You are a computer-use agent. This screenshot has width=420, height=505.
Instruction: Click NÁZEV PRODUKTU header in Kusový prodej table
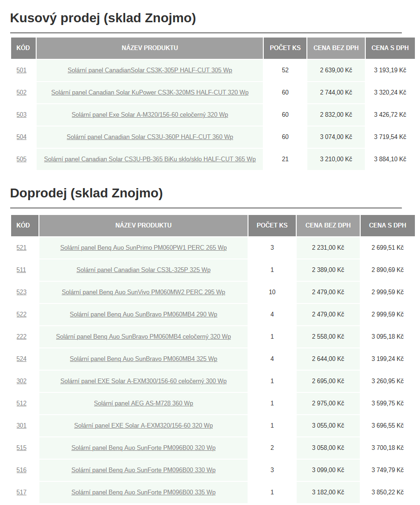150,48
